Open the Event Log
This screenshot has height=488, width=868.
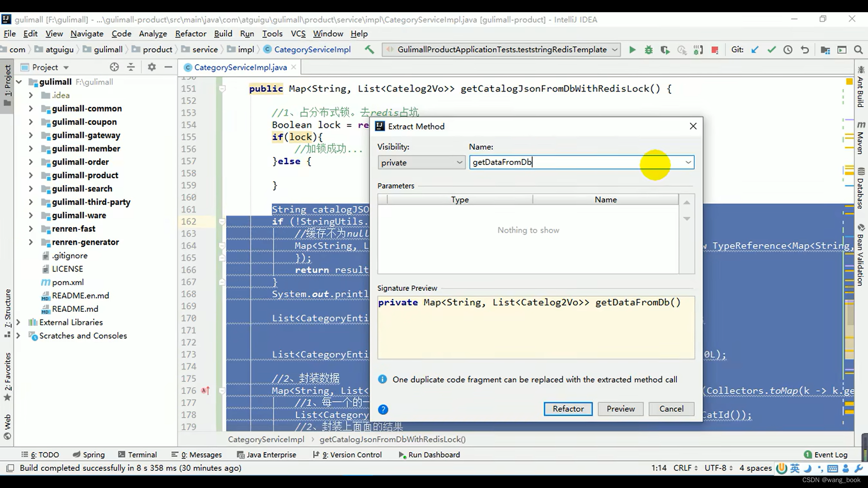coord(826,455)
